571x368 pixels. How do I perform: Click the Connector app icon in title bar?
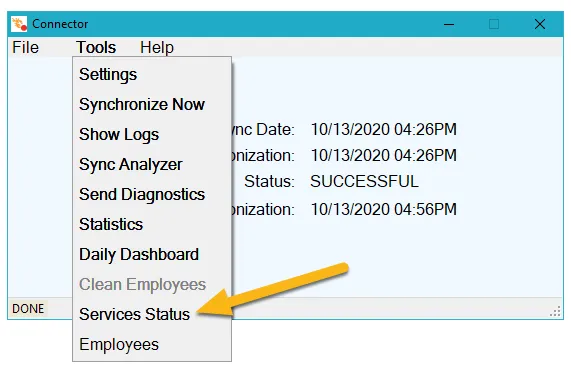(19, 24)
